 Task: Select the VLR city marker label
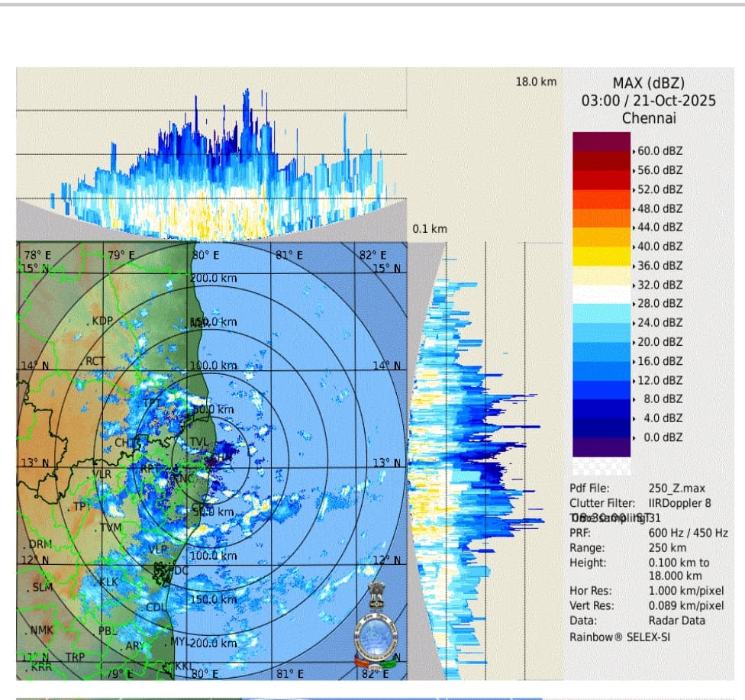point(102,474)
